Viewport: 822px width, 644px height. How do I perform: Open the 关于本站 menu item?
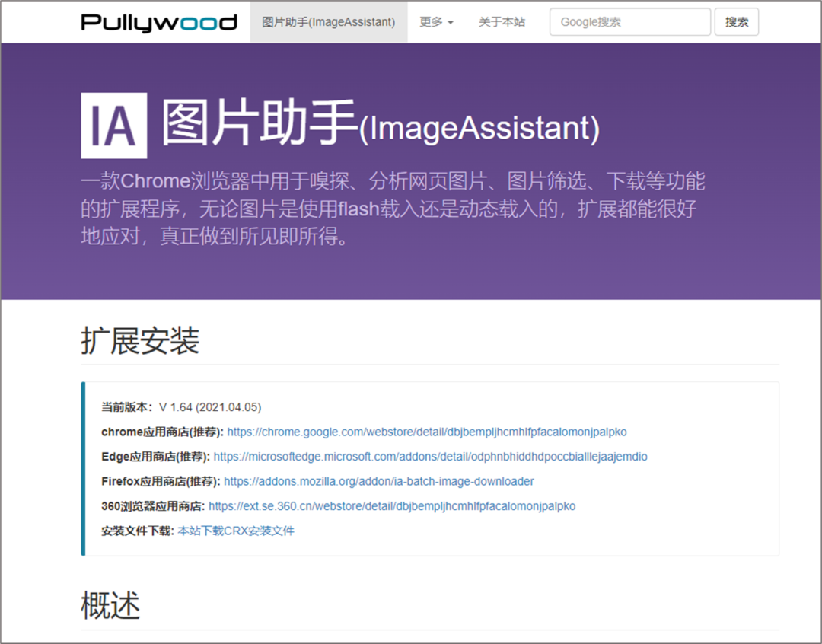click(x=502, y=22)
